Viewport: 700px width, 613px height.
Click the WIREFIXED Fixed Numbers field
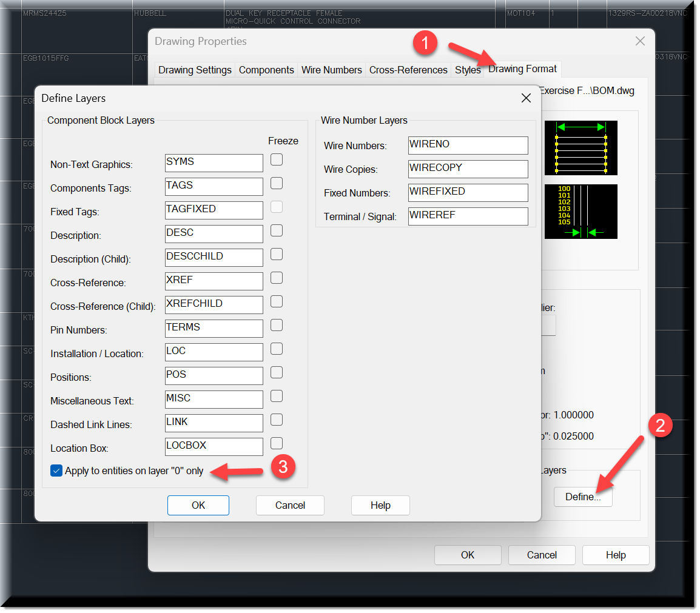(468, 193)
